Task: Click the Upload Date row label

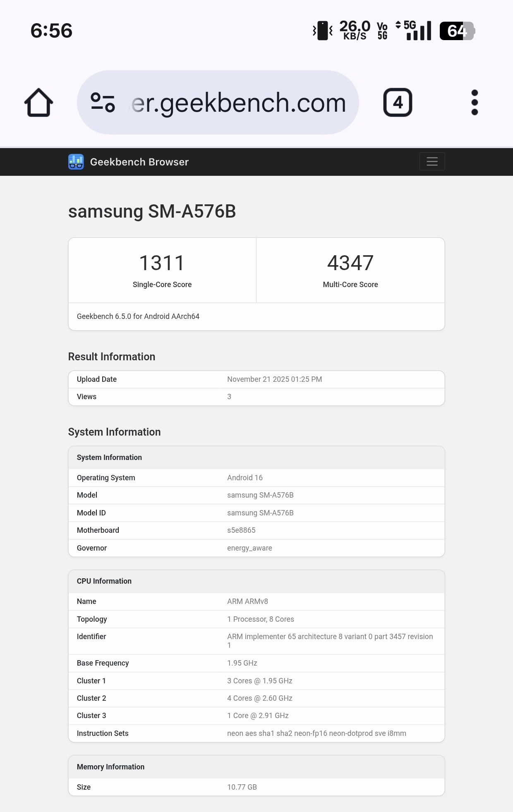Action: coord(97,379)
